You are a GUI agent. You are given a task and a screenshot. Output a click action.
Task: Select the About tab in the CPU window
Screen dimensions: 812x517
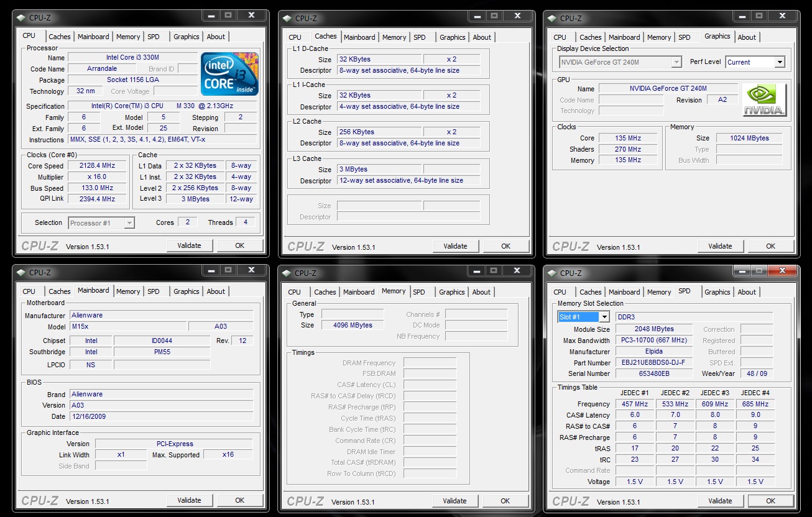click(x=216, y=37)
